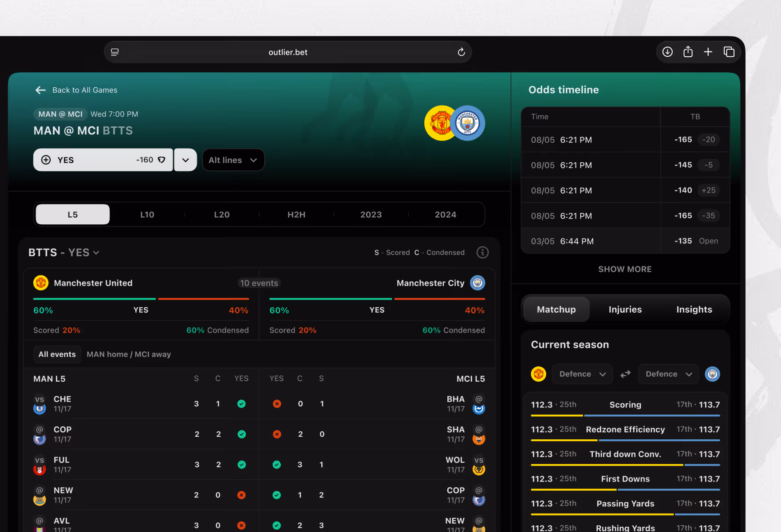Click the First Downs stat row
781x532 pixels.
[625, 481]
